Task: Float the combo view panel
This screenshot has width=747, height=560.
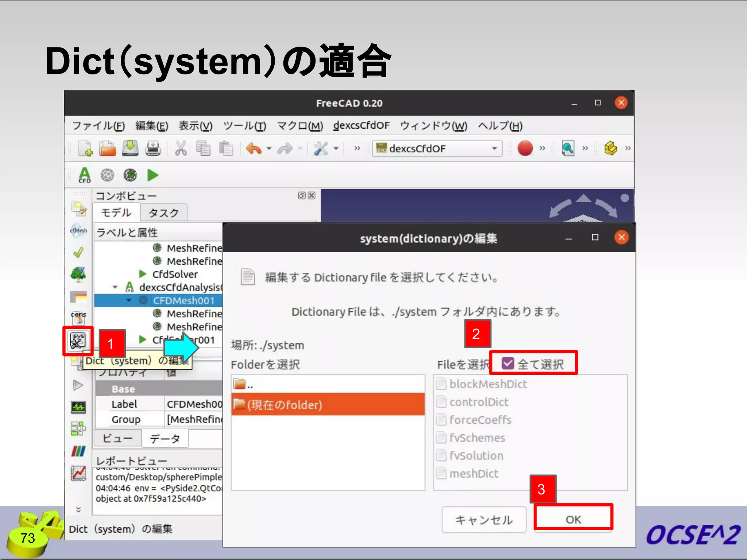Action: click(x=302, y=195)
